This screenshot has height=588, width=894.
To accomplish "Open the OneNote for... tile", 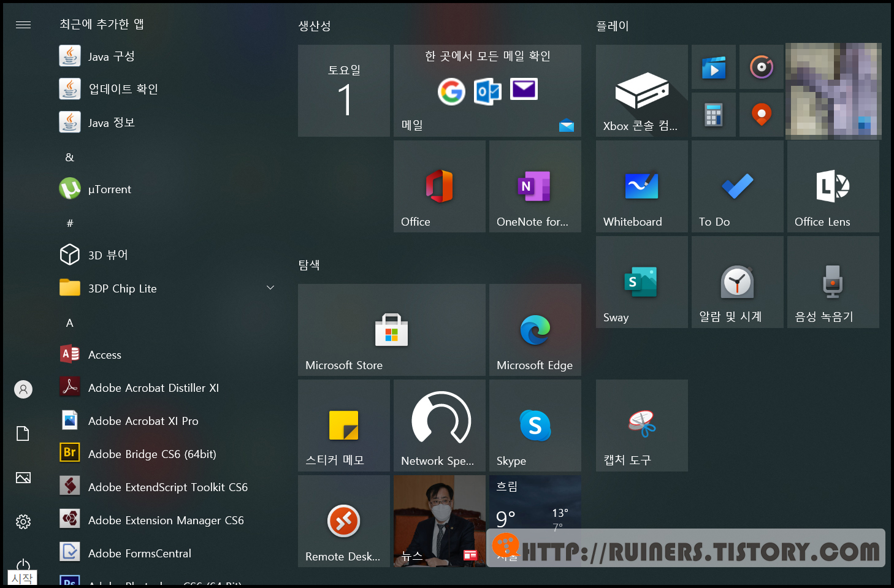I will pyautogui.click(x=535, y=186).
